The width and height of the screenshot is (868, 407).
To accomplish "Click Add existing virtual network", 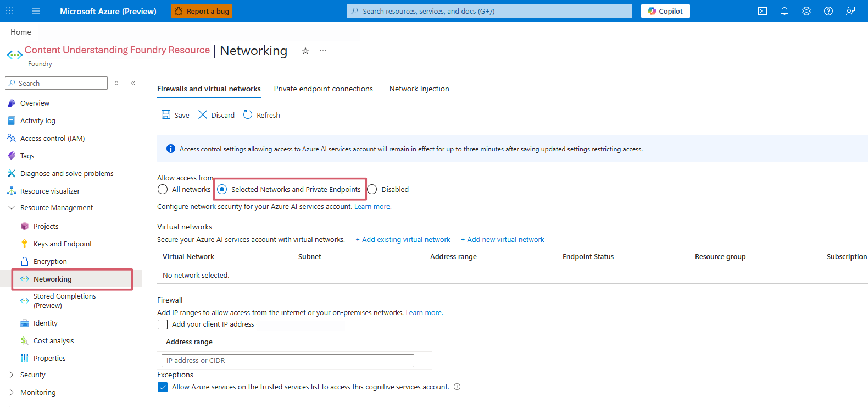I will [x=403, y=239].
